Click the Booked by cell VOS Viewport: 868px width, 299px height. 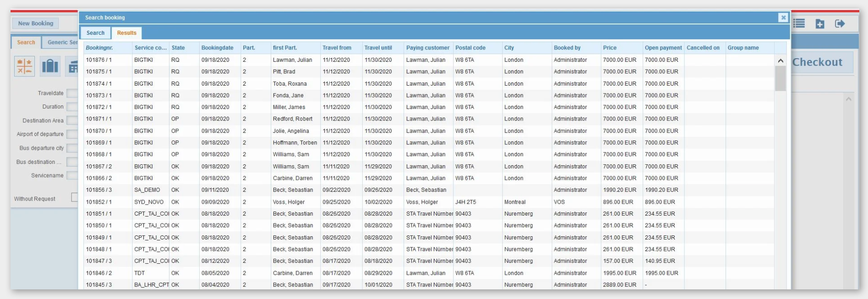(x=559, y=202)
